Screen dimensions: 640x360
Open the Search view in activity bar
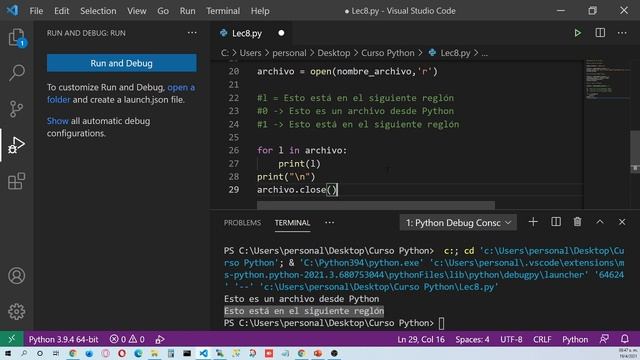[x=16, y=73]
